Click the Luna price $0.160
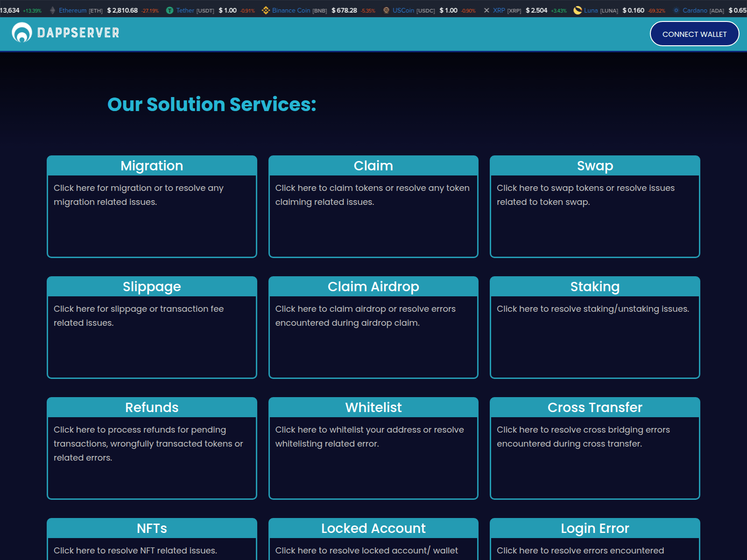The image size is (747, 560). click(634, 10)
